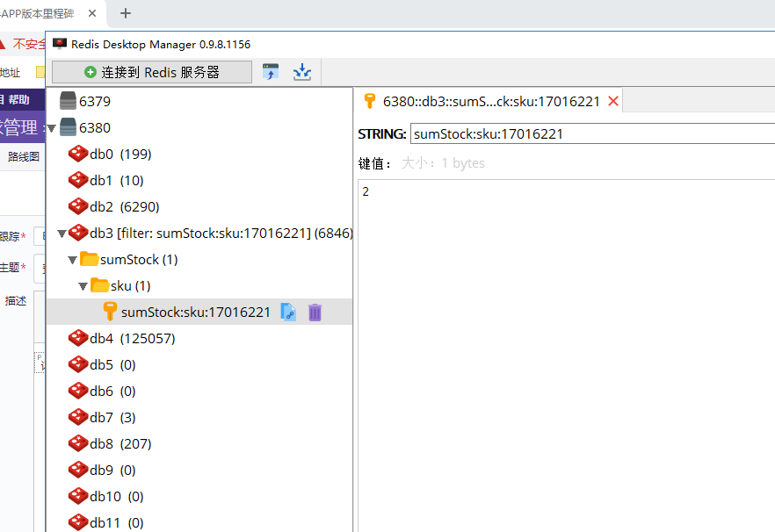Click inside the key value text area

567,356
